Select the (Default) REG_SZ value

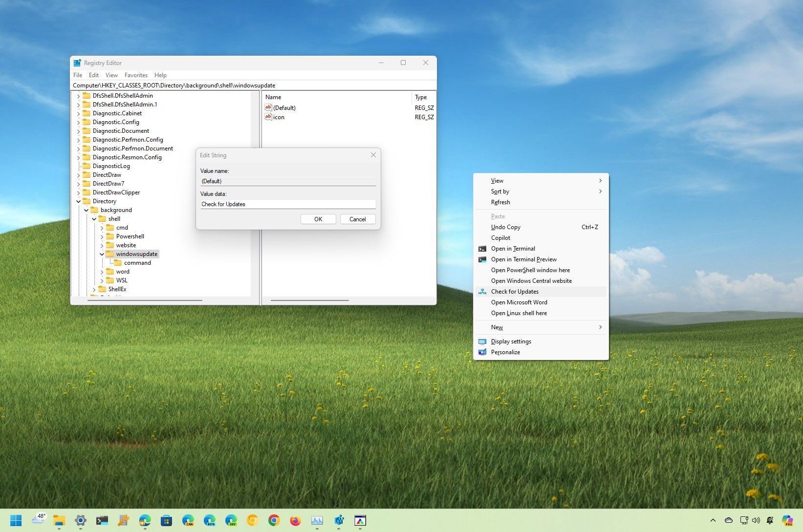pos(285,107)
